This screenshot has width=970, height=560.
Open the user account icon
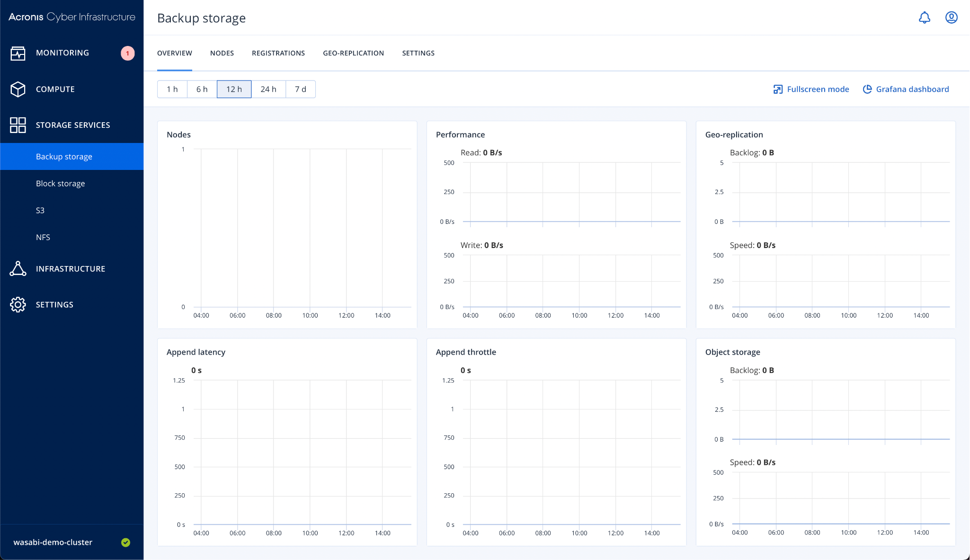tap(951, 18)
